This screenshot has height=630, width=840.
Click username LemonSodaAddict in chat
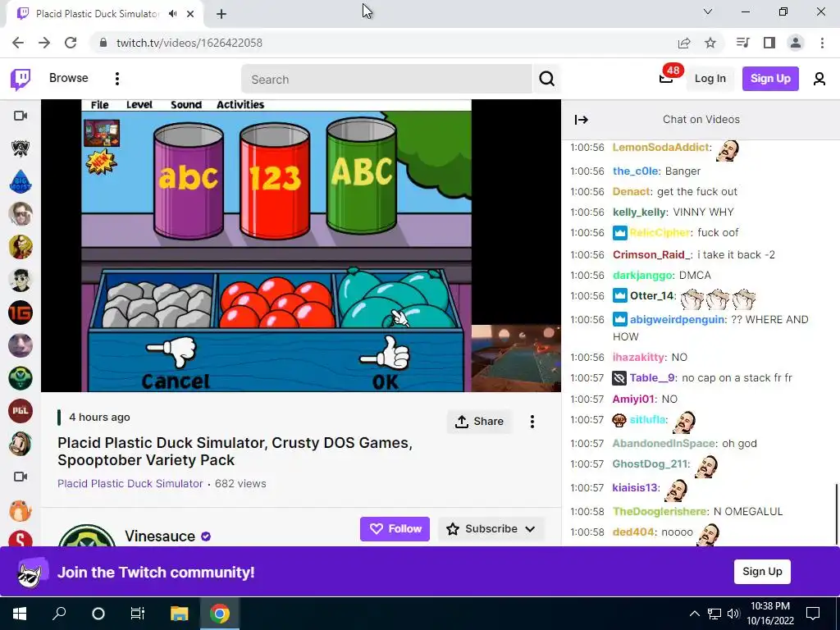pos(660,148)
